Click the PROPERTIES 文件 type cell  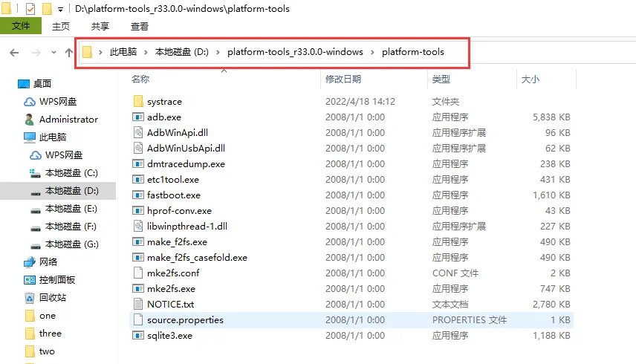(x=470, y=320)
